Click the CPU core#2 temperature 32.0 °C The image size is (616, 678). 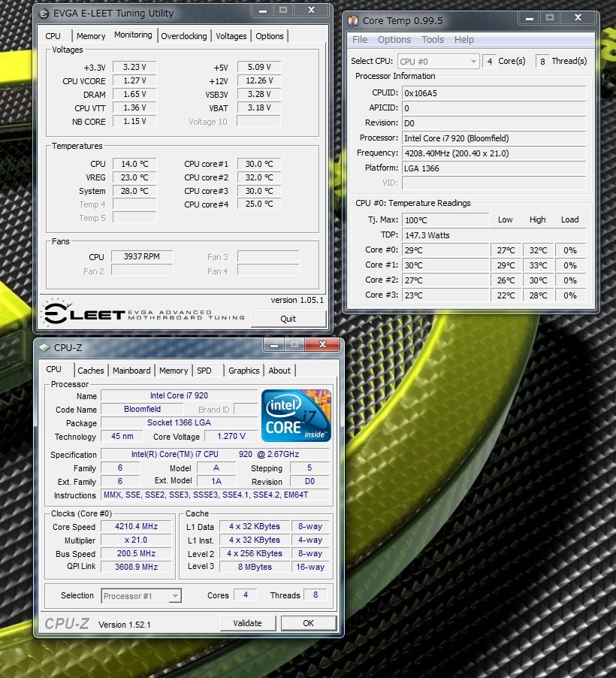[x=259, y=177]
